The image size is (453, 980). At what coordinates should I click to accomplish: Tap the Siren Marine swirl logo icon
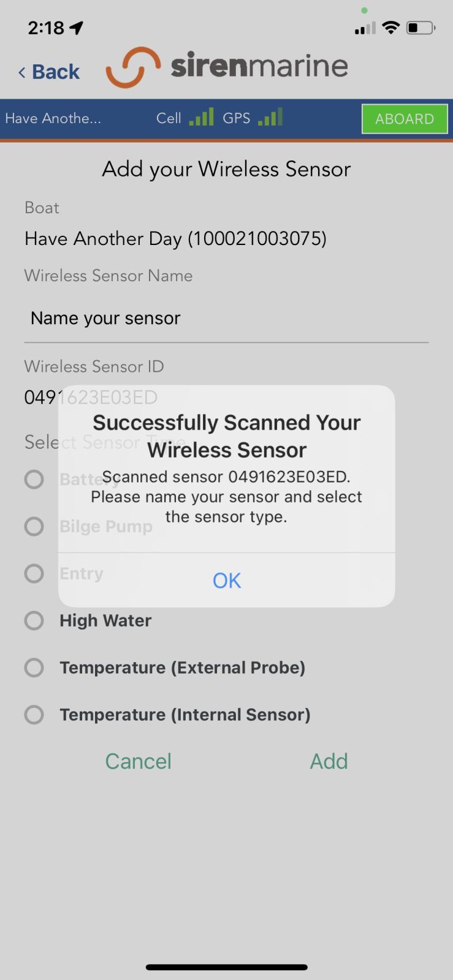tap(132, 67)
